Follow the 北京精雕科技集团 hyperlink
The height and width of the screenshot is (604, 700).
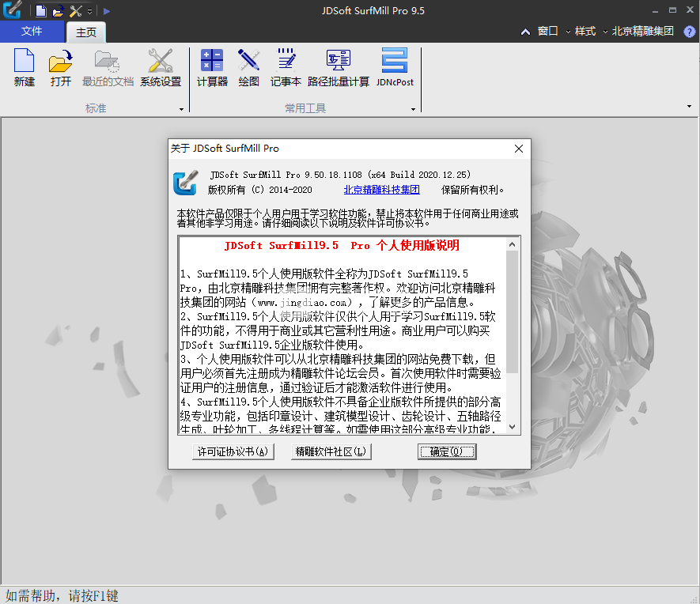click(x=382, y=190)
